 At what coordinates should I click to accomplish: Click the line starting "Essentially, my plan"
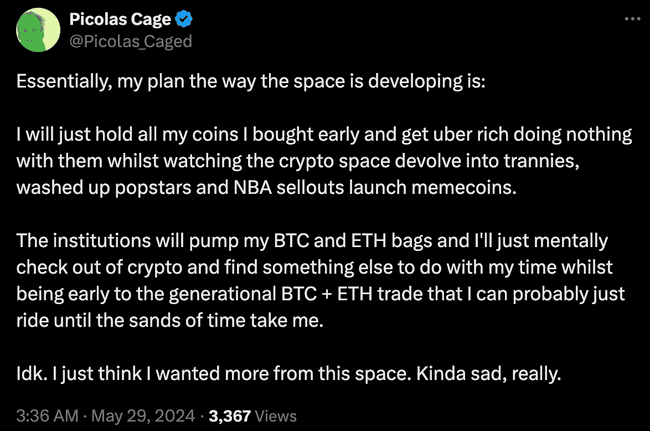[x=251, y=81]
